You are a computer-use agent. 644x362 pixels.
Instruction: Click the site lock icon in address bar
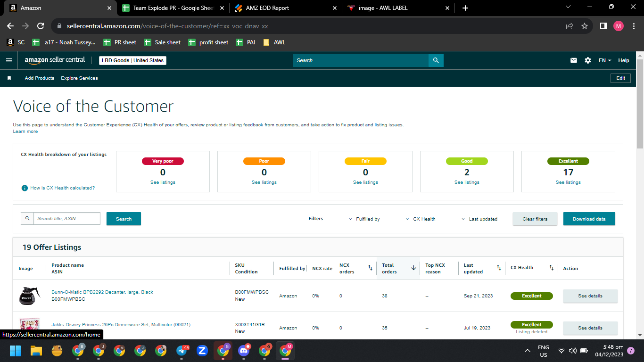click(59, 26)
